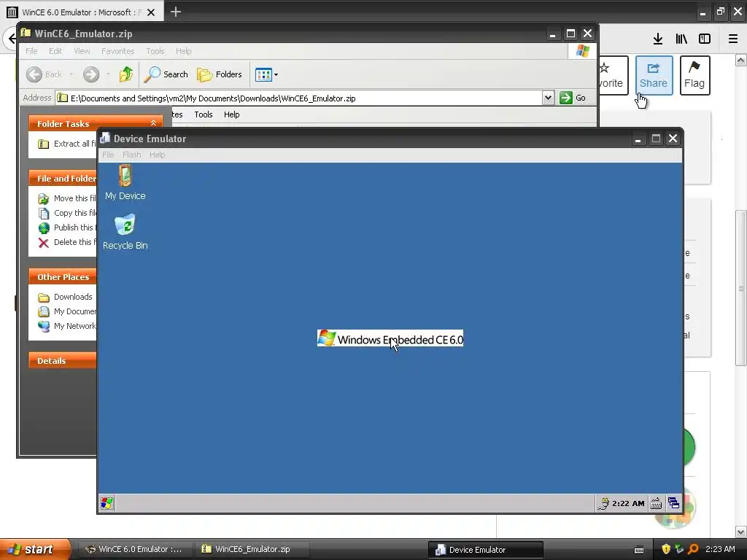This screenshot has height=560, width=747.
Task: Open address bar dropdown arrow
Action: coord(548,98)
